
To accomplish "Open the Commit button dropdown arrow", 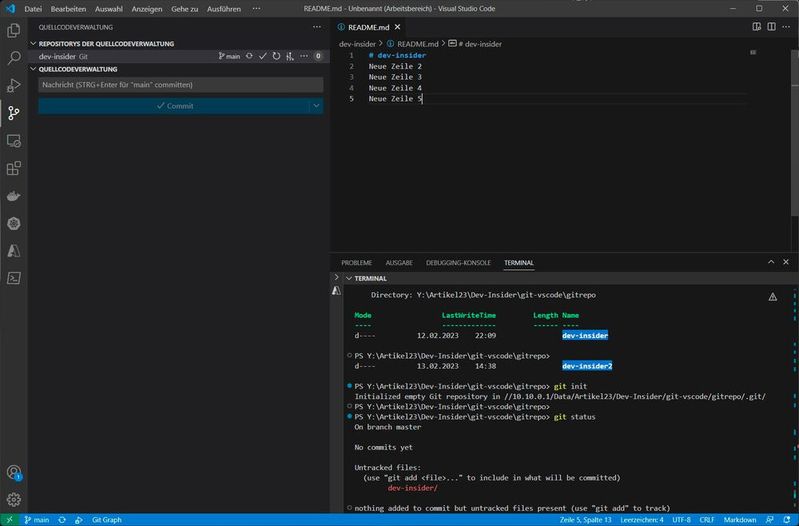I will (x=316, y=106).
